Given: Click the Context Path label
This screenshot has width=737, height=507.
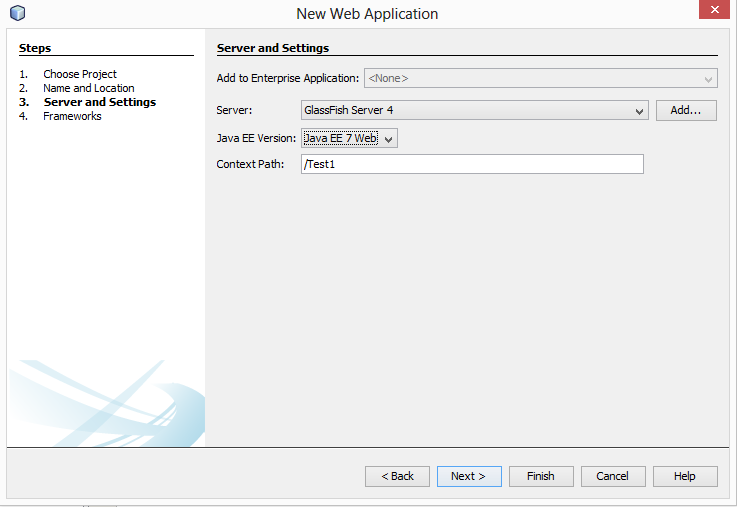Looking at the screenshot, I should (x=250, y=164).
